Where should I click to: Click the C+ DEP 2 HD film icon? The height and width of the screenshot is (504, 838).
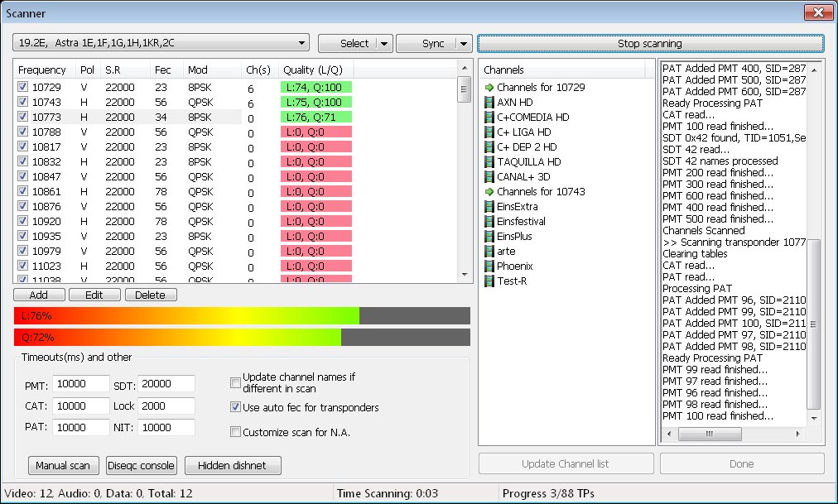[489, 146]
